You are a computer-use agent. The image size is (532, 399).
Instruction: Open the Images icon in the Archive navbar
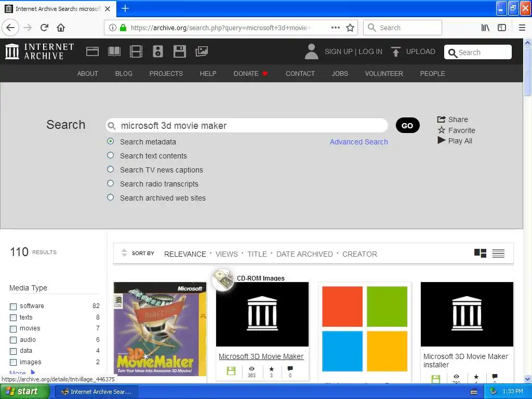(202, 51)
